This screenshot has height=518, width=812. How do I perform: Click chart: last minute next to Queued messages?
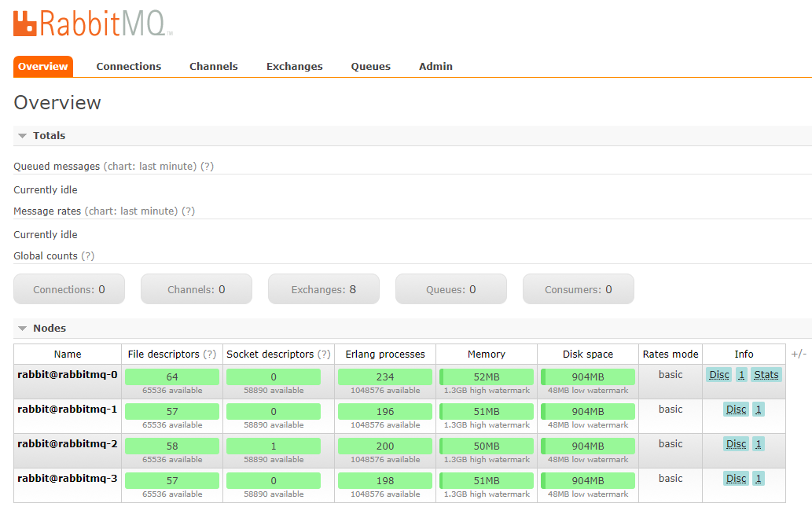150,167
